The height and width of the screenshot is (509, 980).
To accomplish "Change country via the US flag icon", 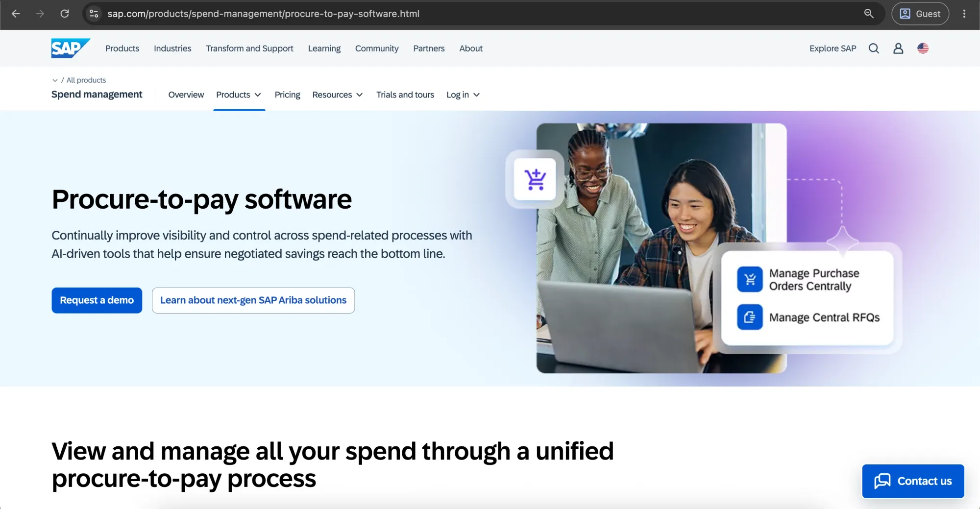I will [x=923, y=48].
